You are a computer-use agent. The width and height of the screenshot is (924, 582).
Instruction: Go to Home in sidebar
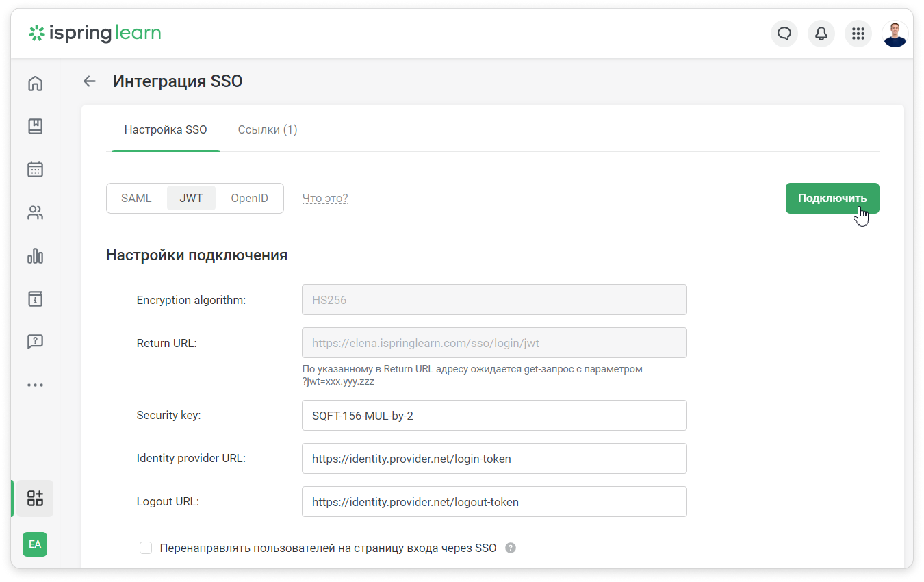coord(35,84)
